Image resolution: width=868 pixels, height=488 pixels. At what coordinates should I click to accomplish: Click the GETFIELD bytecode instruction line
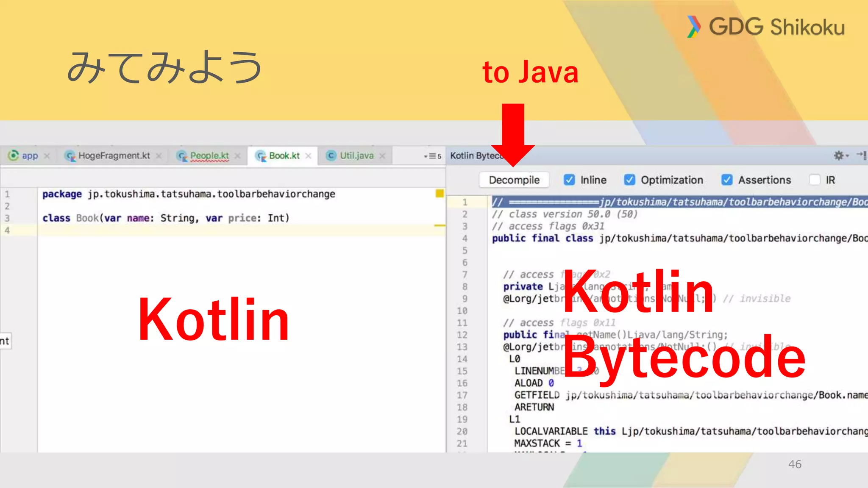691,395
